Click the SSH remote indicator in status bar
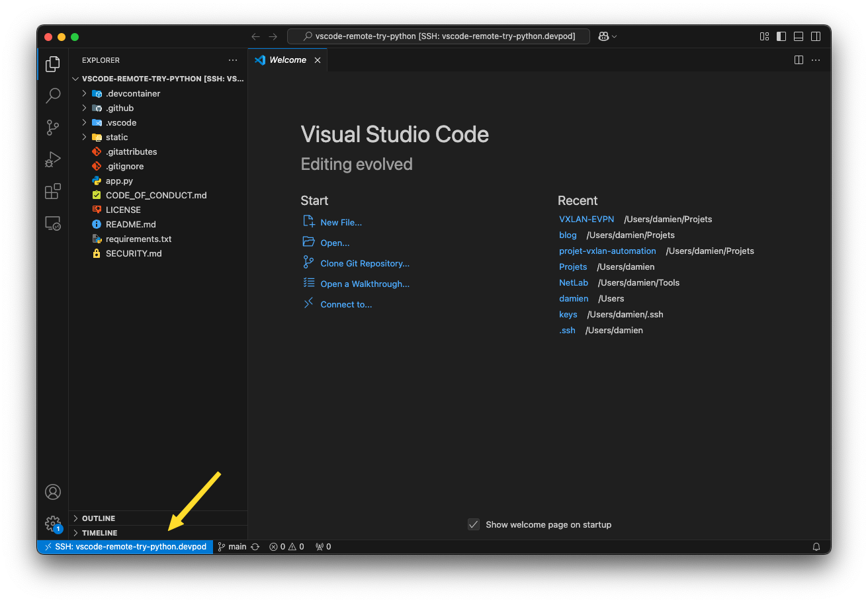The image size is (868, 603). [x=126, y=546]
